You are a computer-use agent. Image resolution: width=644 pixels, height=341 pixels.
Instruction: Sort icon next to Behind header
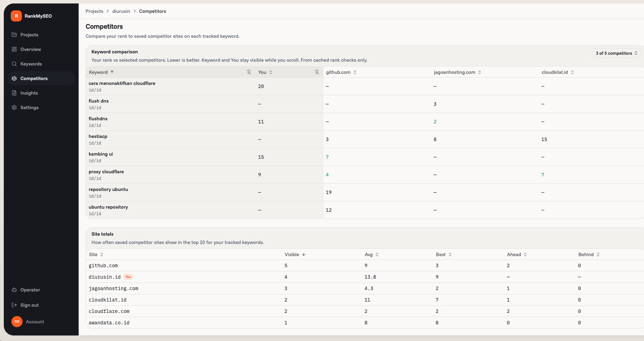click(x=598, y=254)
